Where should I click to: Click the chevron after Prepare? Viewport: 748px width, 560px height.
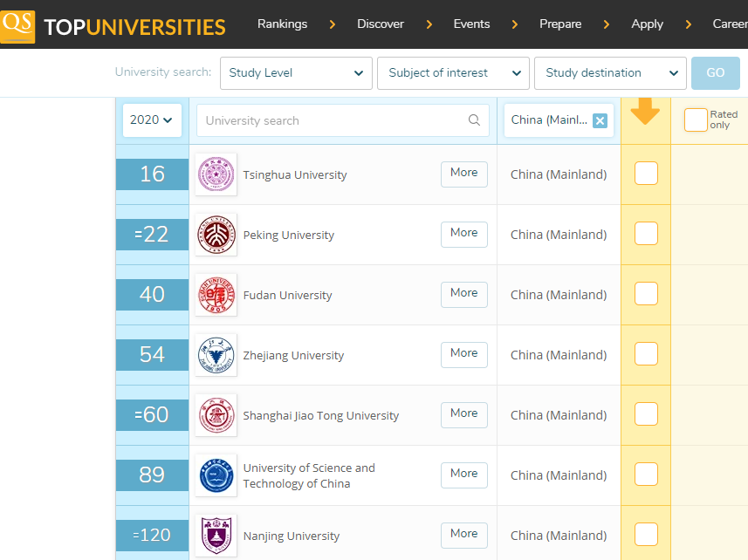tap(607, 24)
